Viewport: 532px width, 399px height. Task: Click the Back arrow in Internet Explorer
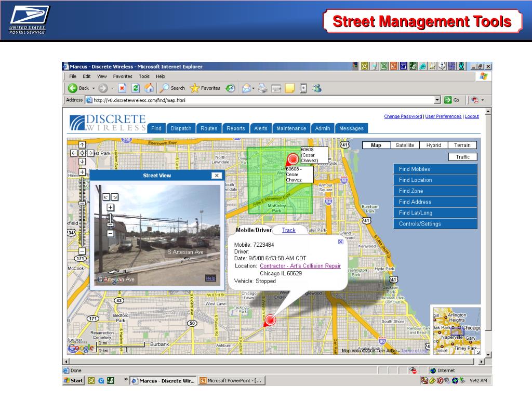click(73, 88)
